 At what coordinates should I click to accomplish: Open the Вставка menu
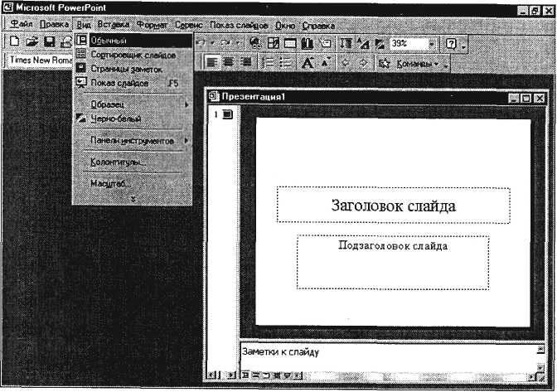[114, 25]
